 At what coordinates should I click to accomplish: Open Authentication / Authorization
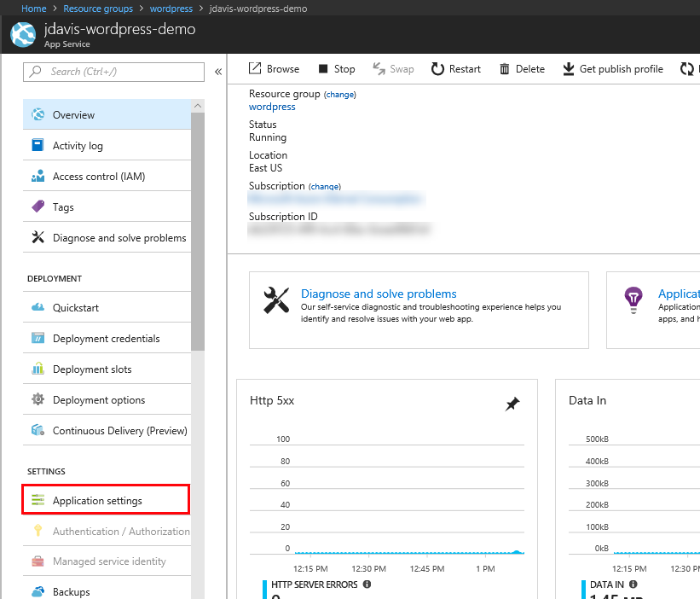coord(107,531)
